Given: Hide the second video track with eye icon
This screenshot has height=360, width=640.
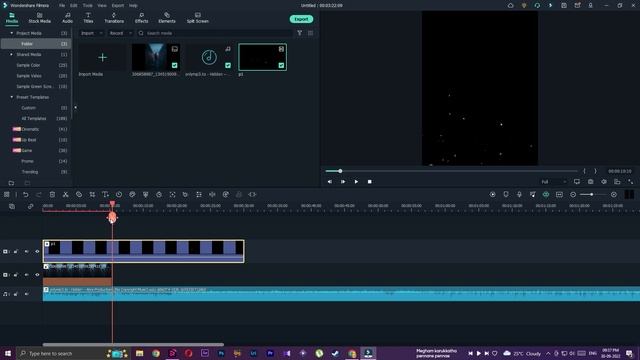Looking at the screenshot, I should tap(37, 275).
